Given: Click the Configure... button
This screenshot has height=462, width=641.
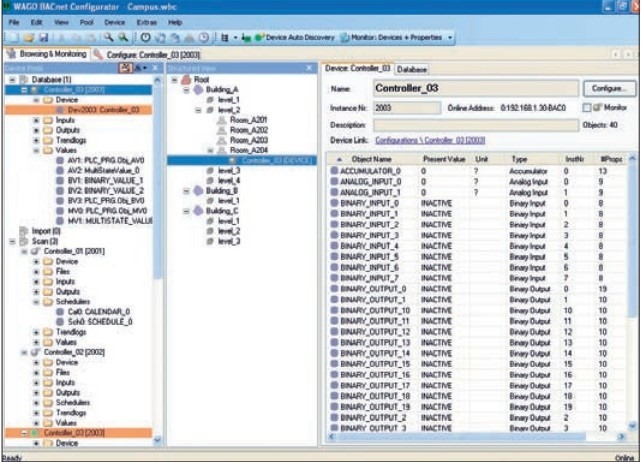Looking at the screenshot, I should [x=609, y=88].
